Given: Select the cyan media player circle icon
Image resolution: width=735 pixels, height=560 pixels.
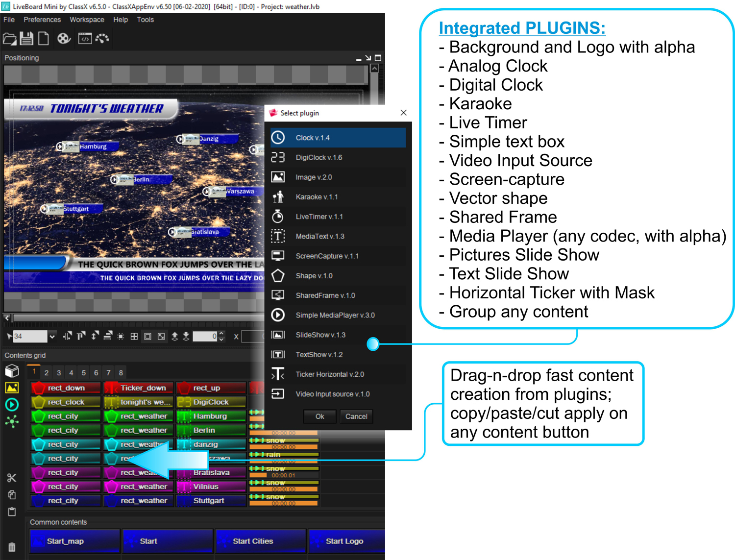Looking at the screenshot, I should pyautogui.click(x=12, y=405).
